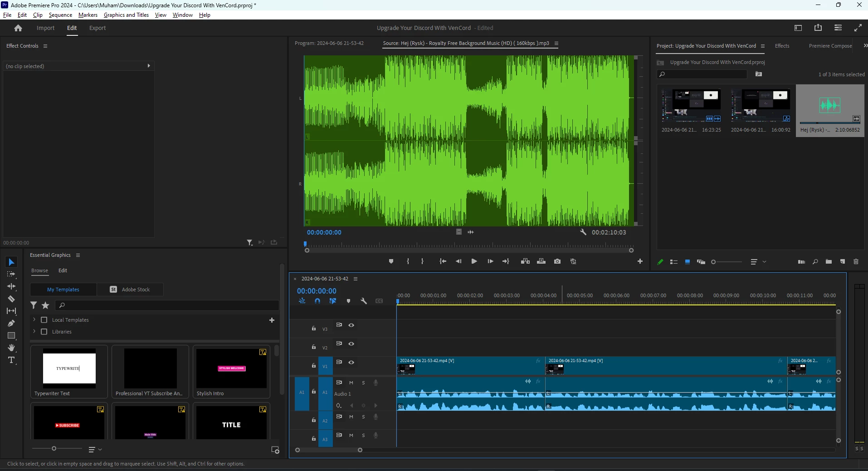
Task: Open the Effect Controls panel menu
Action: (x=45, y=46)
